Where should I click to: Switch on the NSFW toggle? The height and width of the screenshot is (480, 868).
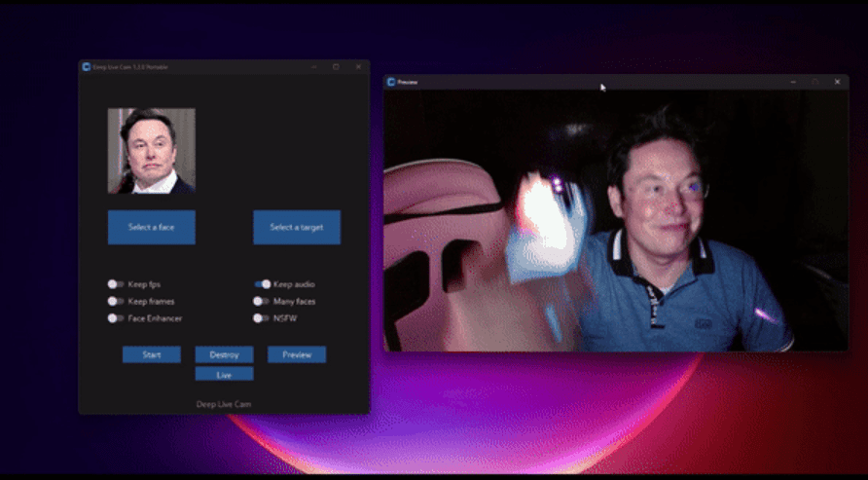[261, 318]
